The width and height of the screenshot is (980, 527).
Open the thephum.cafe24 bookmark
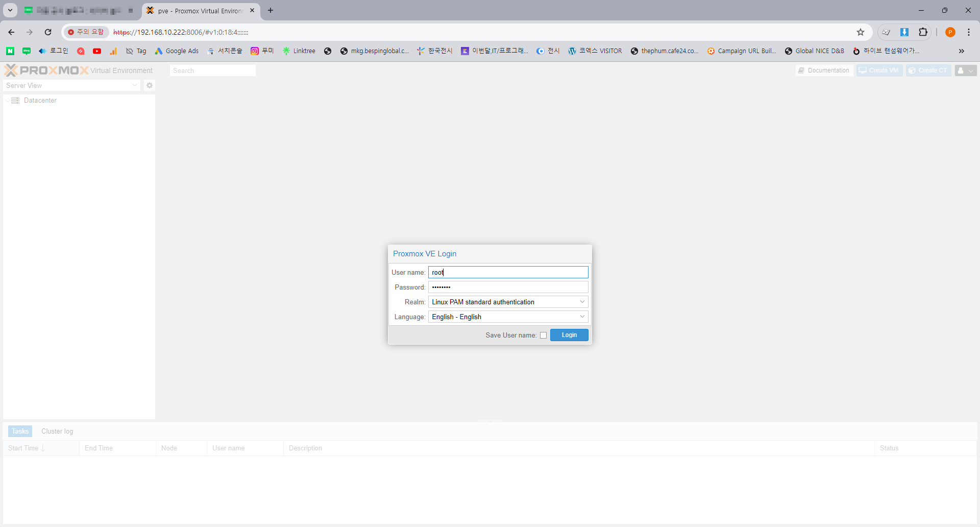665,51
